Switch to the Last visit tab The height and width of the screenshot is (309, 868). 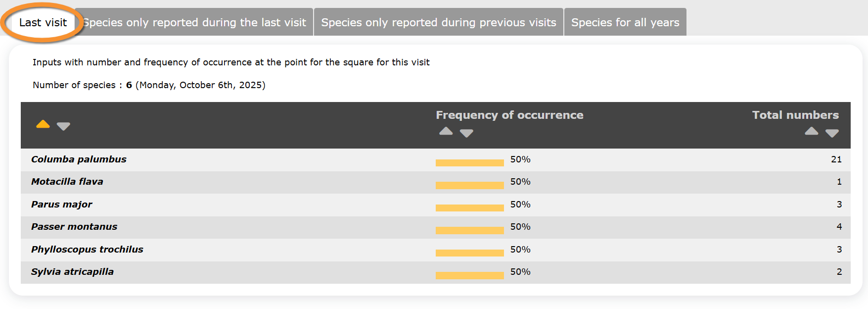pyautogui.click(x=43, y=22)
